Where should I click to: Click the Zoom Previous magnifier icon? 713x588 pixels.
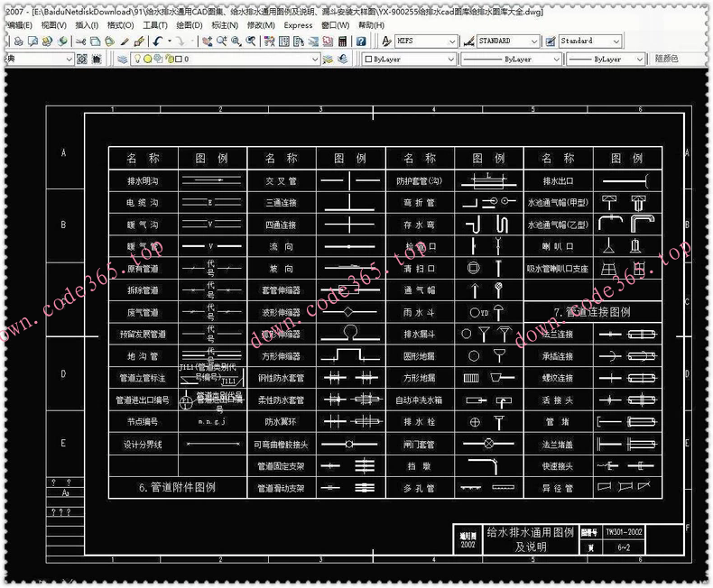pyautogui.click(x=252, y=41)
